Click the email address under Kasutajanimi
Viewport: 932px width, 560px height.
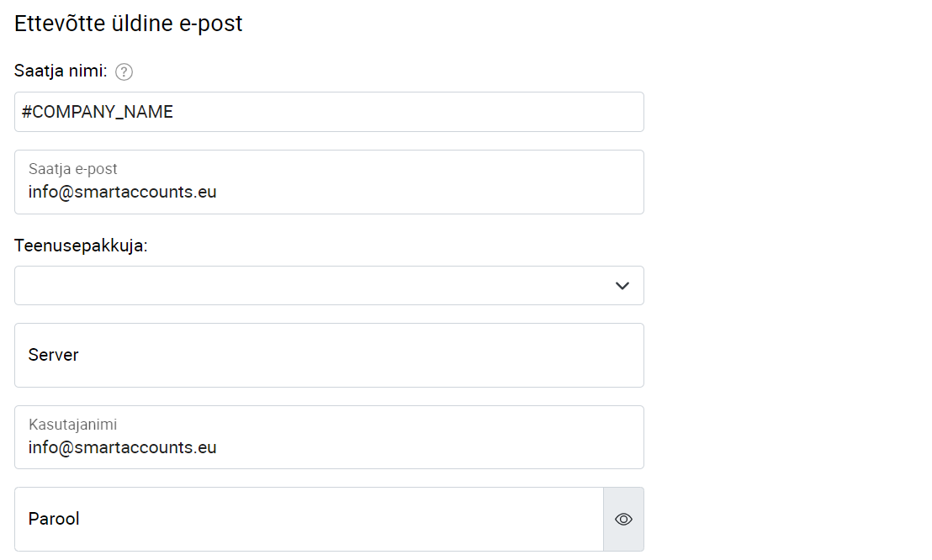[x=123, y=447]
